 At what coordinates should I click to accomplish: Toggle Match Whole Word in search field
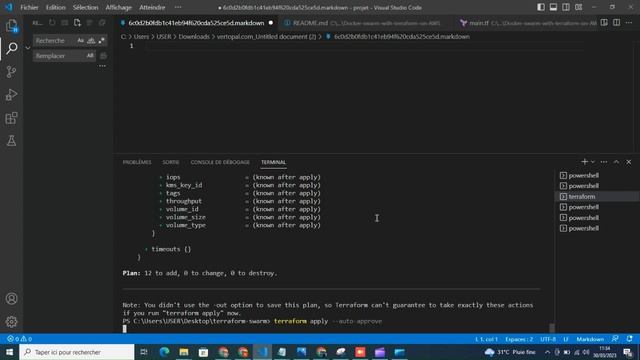coord(91,40)
